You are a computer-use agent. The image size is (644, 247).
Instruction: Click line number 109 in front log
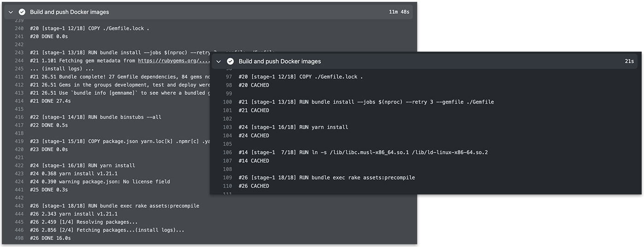click(227, 177)
